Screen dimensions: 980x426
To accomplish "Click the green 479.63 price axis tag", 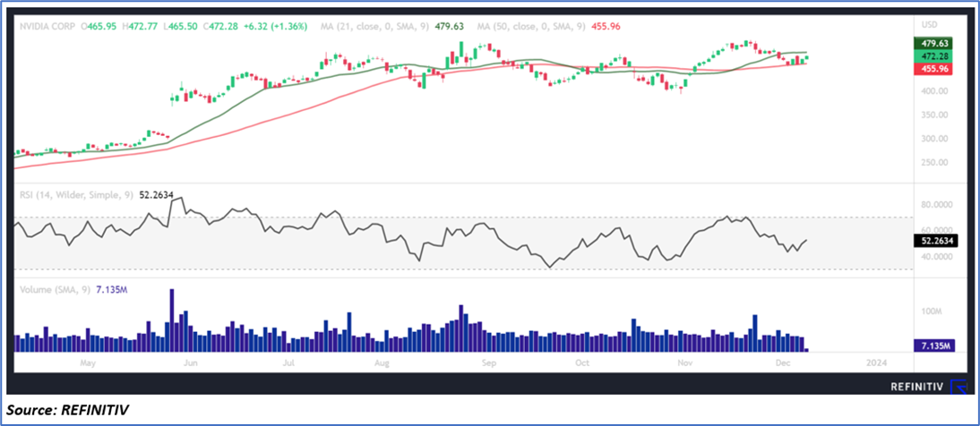I will click(932, 43).
